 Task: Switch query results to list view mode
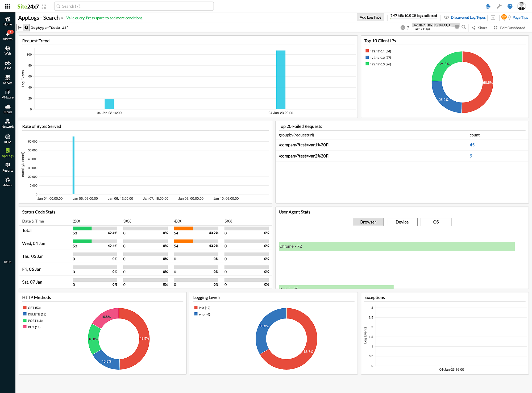click(x=20, y=27)
